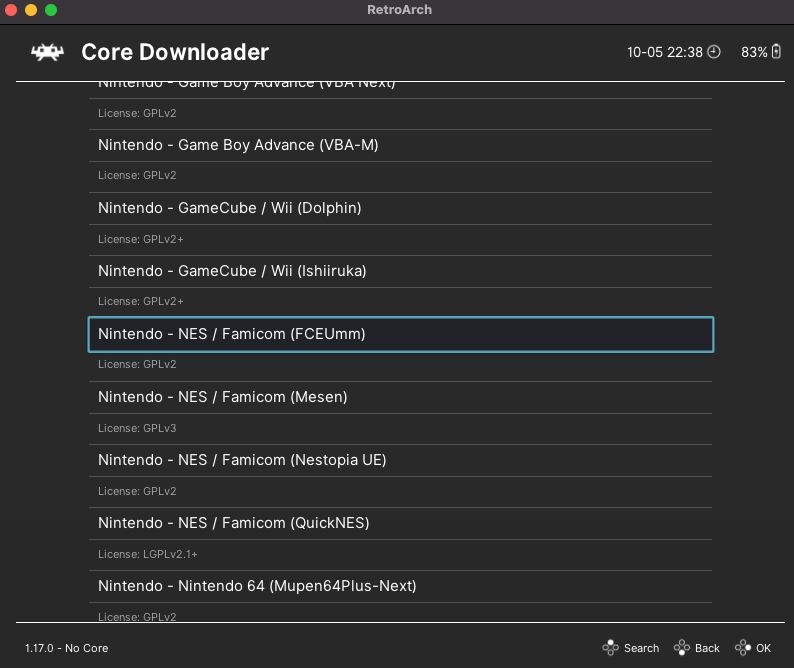Viewport: 794px width, 668px height.
Task: Click the 1.17.0 - No Core status text
Action: click(66, 648)
